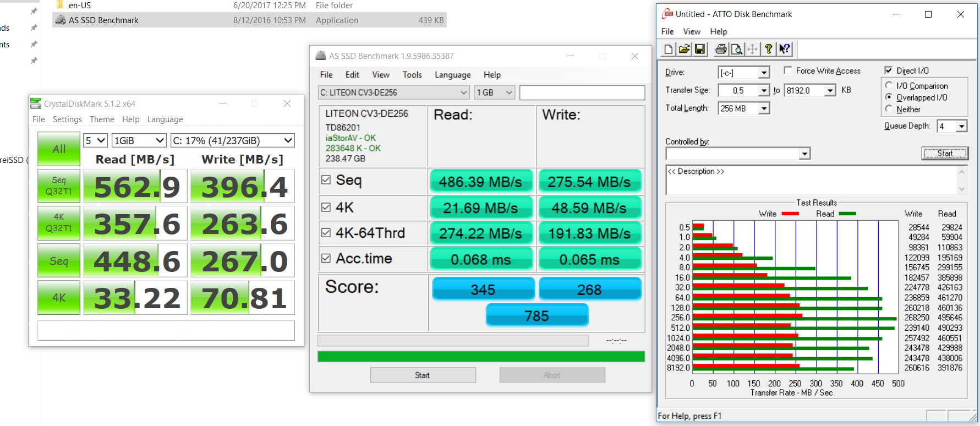Click the yellow question mark About icon
Viewport: 980px width, 426px height.
(x=769, y=49)
